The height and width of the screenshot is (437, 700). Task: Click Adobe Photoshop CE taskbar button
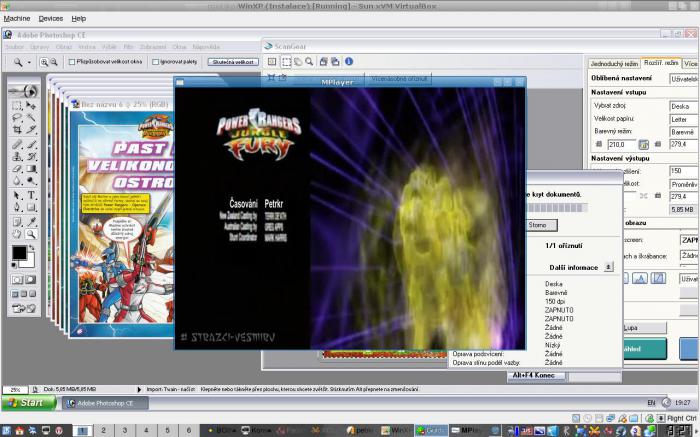tap(105, 403)
